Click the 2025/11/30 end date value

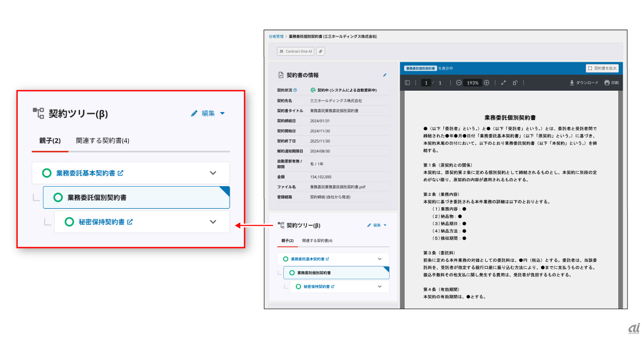[x=320, y=141]
